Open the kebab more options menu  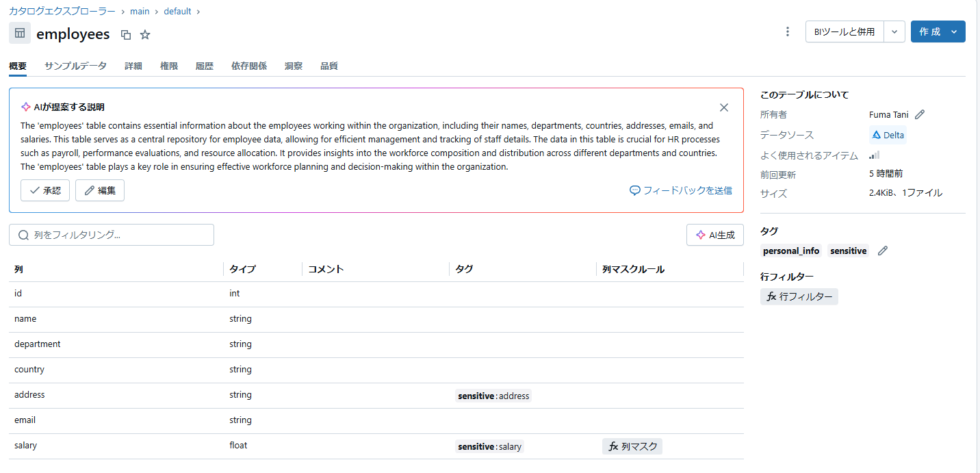(788, 31)
